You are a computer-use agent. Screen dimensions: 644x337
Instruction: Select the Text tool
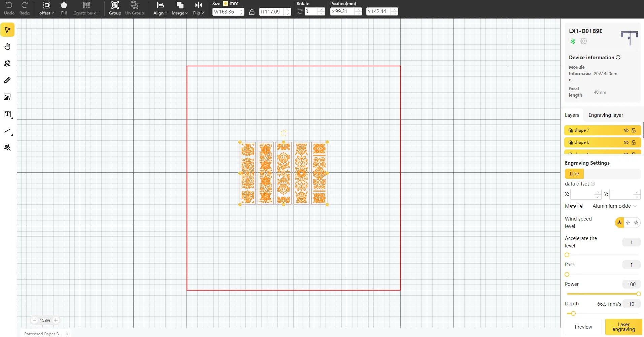click(x=7, y=114)
